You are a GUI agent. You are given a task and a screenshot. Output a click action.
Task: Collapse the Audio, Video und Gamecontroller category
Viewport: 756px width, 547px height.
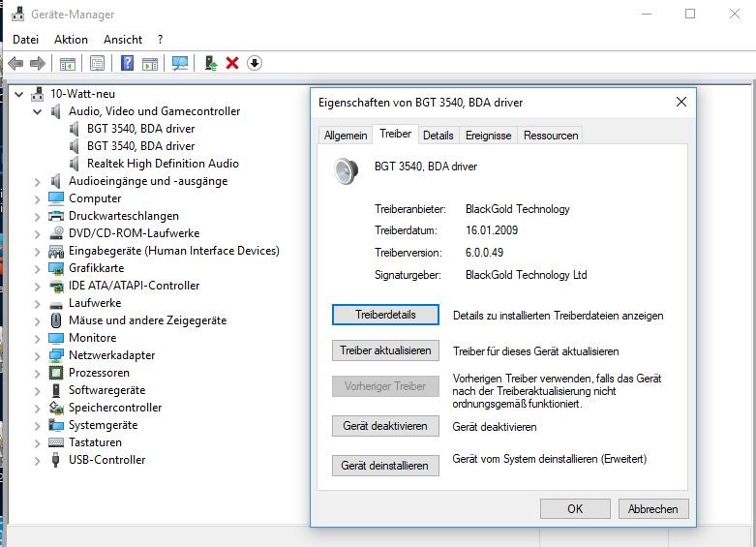pos(38,111)
